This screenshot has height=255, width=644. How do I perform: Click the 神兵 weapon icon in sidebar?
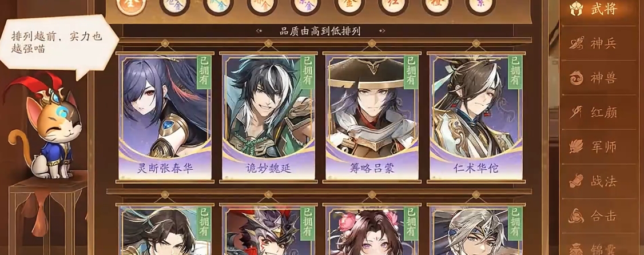[x=577, y=43]
